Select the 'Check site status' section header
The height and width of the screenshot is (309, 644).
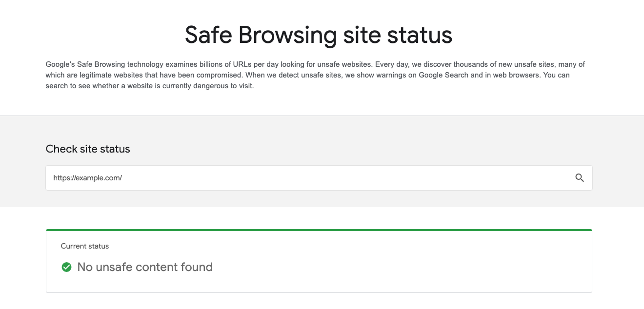pos(88,149)
